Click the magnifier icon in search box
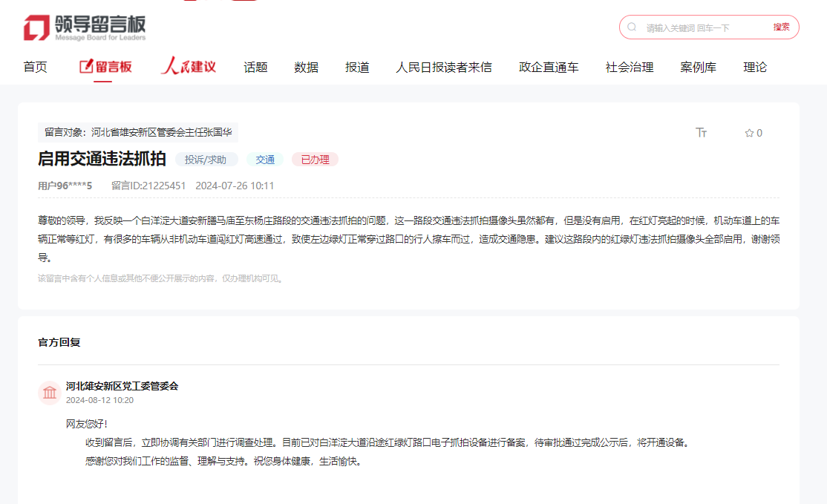The height and width of the screenshot is (504, 827). pyautogui.click(x=632, y=27)
